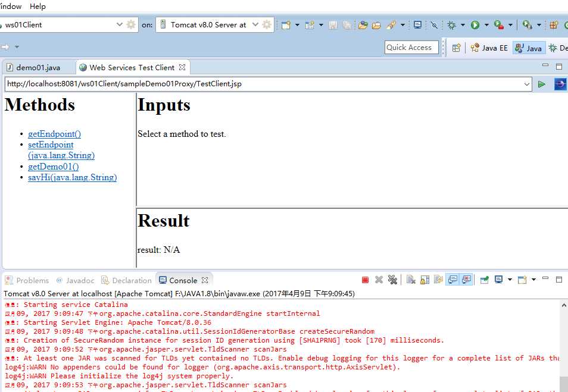Toggle Word Wrap in Console toolbar
The height and width of the screenshot is (392, 568).
coord(438,280)
